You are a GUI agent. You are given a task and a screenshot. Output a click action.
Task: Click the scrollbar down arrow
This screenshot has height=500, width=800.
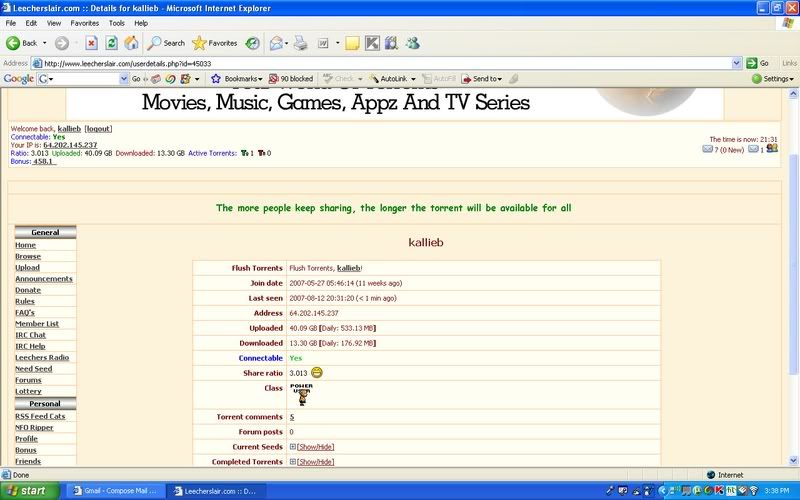click(793, 461)
